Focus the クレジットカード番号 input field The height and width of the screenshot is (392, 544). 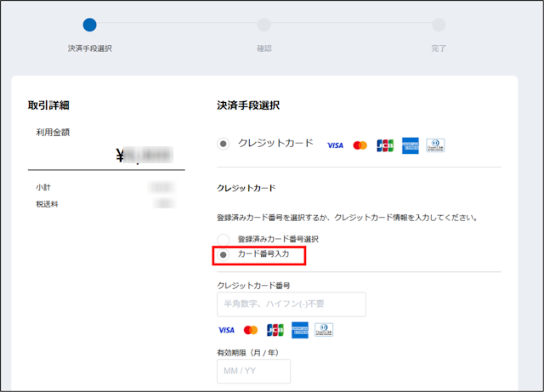pyautogui.click(x=292, y=304)
